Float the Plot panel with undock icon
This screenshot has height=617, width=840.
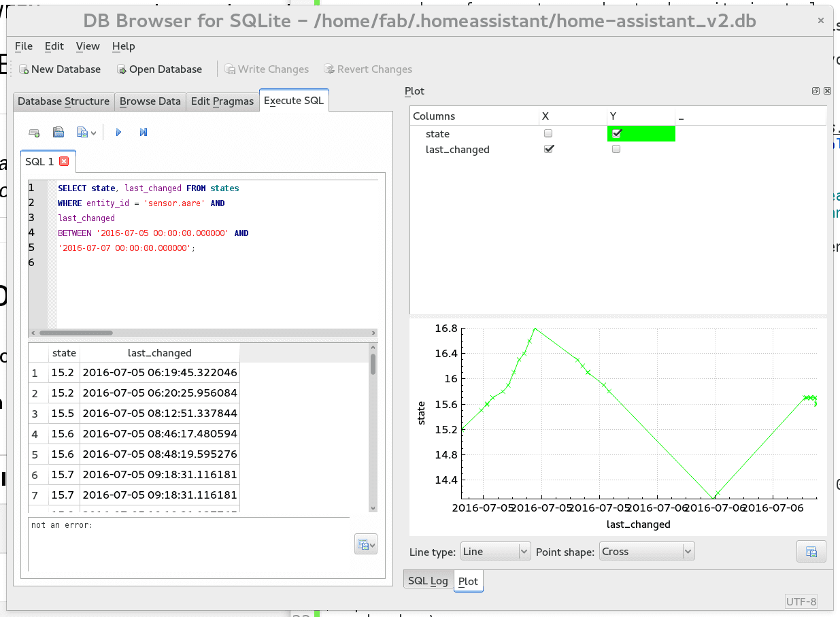click(x=816, y=91)
